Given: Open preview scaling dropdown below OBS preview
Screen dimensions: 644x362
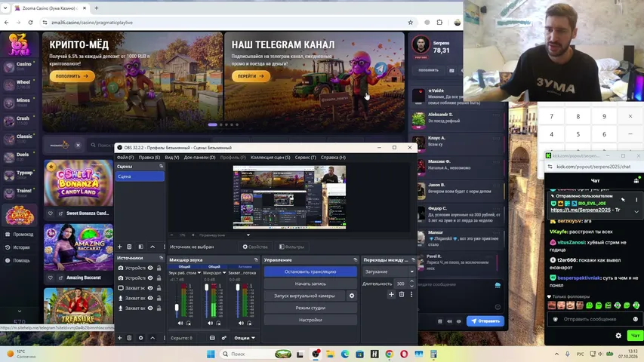Looking at the screenshot, I should 248,235.
